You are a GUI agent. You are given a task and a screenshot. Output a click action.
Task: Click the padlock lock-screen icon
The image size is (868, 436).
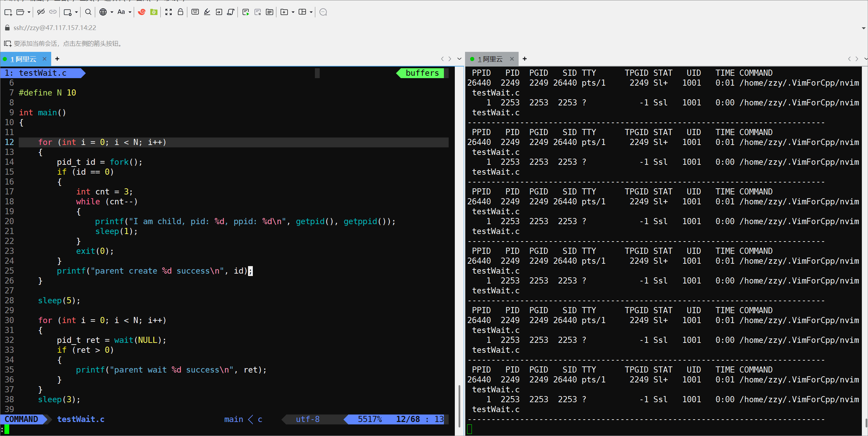[180, 12]
